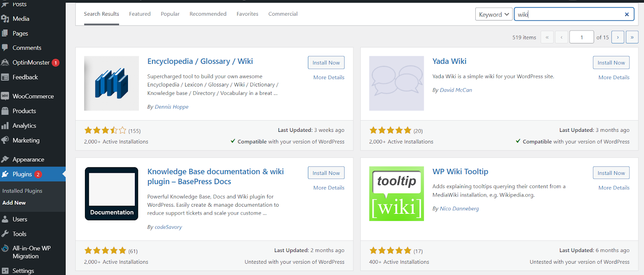The image size is (644, 275).
Task: Open Installed Plugins submenu item
Action: pyautogui.click(x=22, y=191)
